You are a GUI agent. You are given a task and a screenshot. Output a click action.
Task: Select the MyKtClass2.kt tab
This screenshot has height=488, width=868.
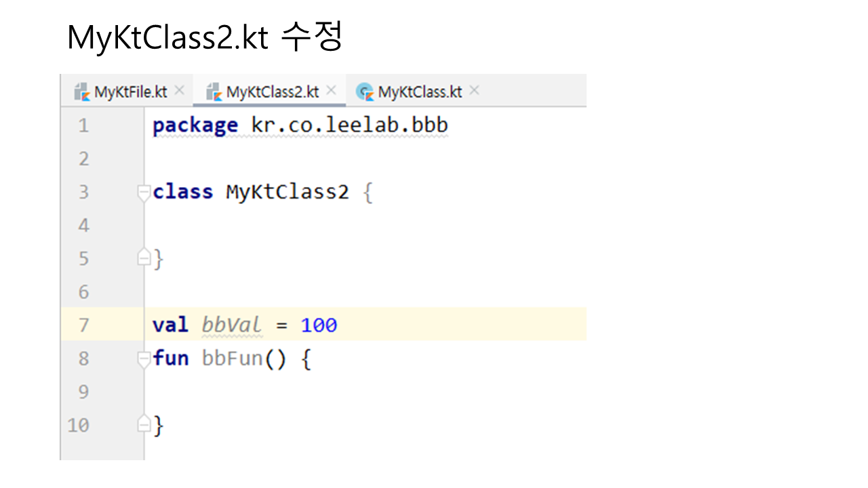272,92
